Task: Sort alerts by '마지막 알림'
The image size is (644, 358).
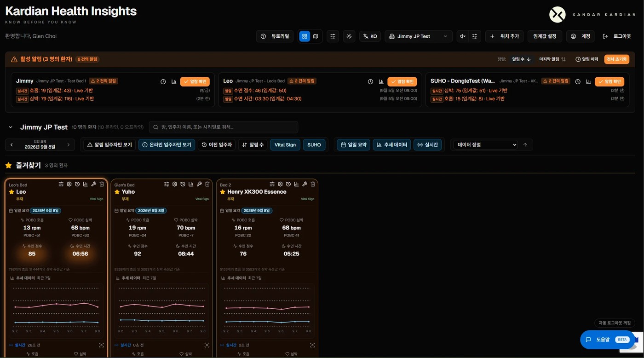Action: click(x=552, y=59)
